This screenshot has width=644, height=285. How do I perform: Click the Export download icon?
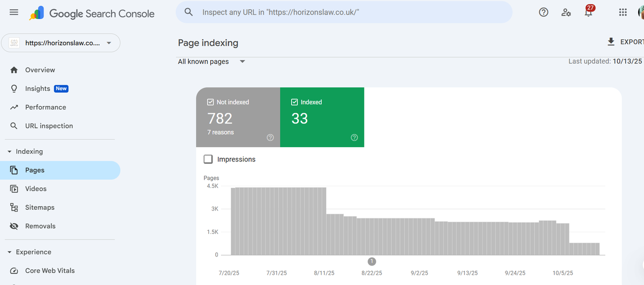click(x=610, y=42)
